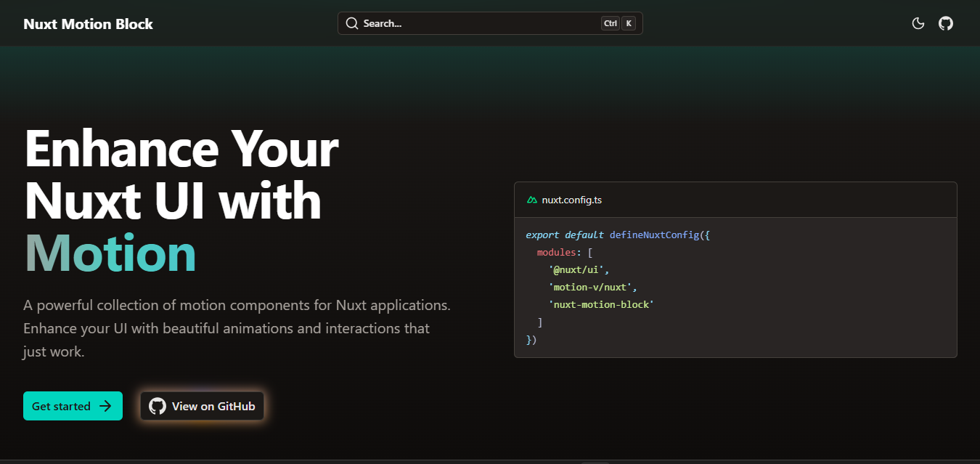Click the modules: code line
The width and height of the screenshot is (980, 464).
click(565, 252)
